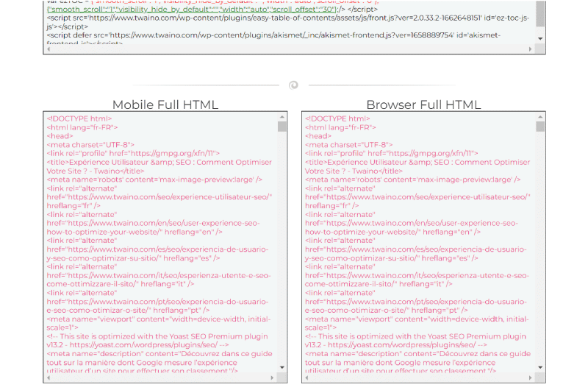
Task: Click the experience-utilisateur-seo href in Browser pane
Action: (x=417, y=197)
